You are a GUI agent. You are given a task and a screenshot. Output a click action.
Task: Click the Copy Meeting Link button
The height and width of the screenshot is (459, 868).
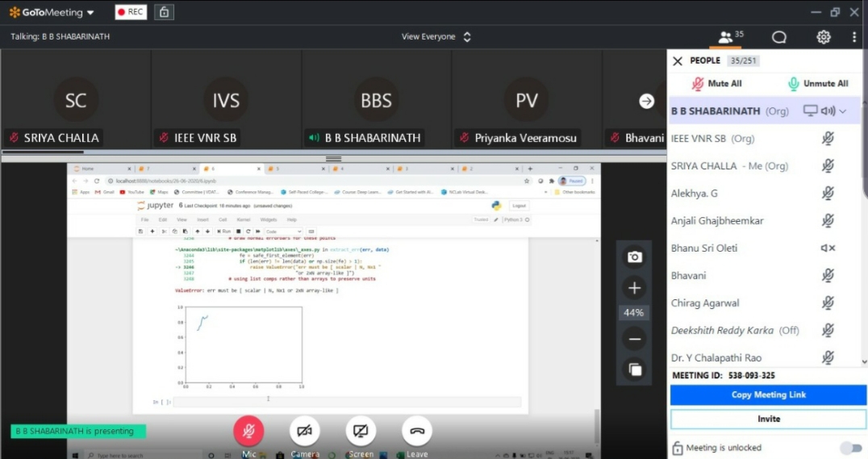point(768,394)
